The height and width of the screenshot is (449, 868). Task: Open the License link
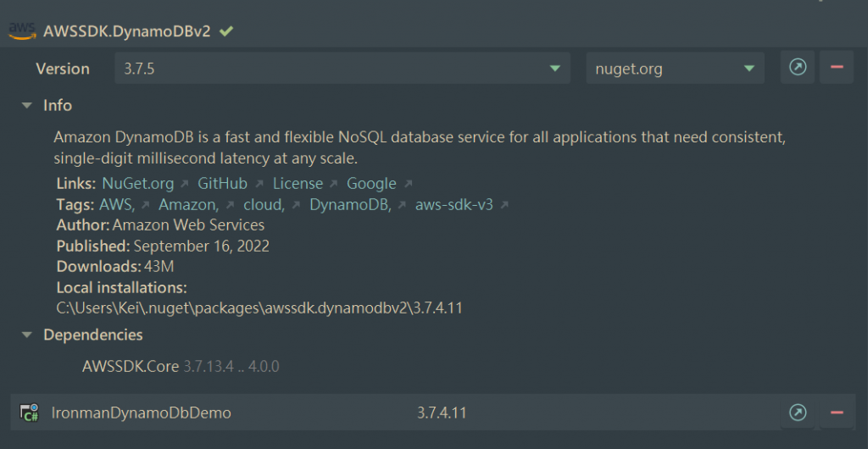[x=298, y=183]
